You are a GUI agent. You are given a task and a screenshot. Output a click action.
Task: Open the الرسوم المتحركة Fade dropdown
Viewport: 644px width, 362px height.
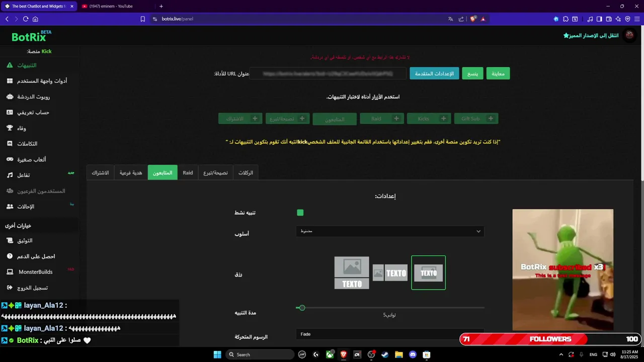[390, 334]
